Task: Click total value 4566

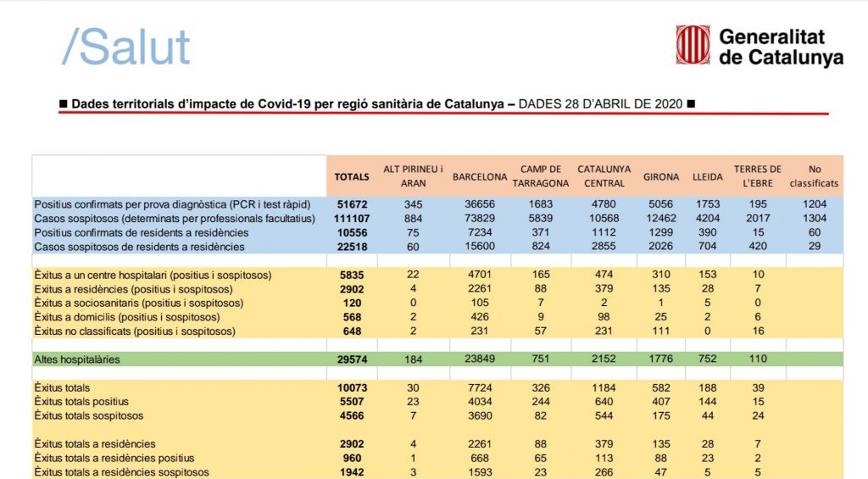Action: click(x=352, y=416)
